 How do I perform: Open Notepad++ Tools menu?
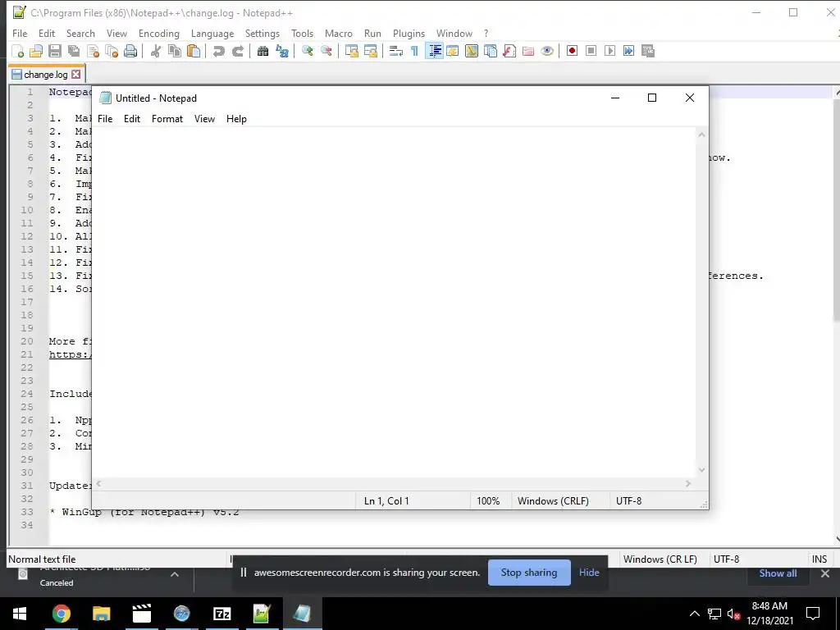[302, 33]
